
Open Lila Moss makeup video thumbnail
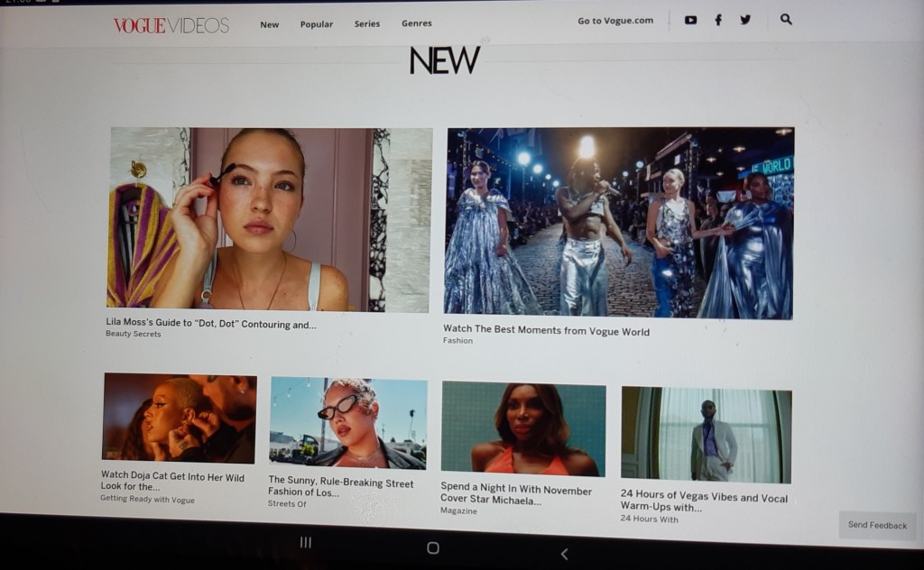coord(271,219)
